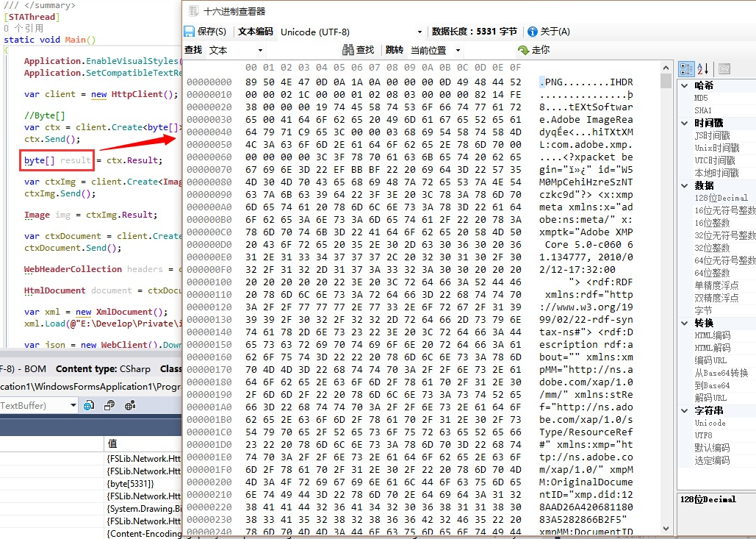Click 'static void Main()' in code editor
This screenshot has width=756, height=539.
click(x=50, y=40)
